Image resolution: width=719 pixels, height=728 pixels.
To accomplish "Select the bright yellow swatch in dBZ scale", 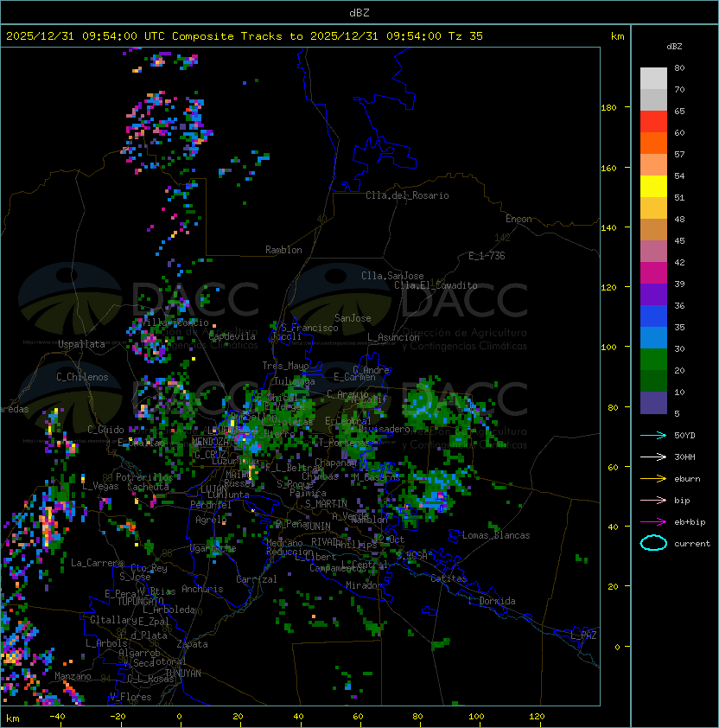I will coord(653,186).
